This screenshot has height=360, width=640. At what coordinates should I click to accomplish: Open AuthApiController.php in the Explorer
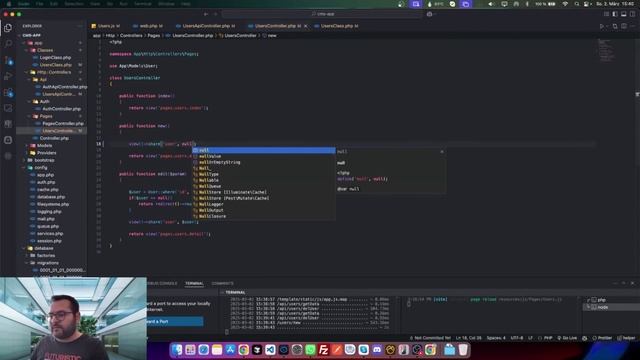click(x=64, y=87)
